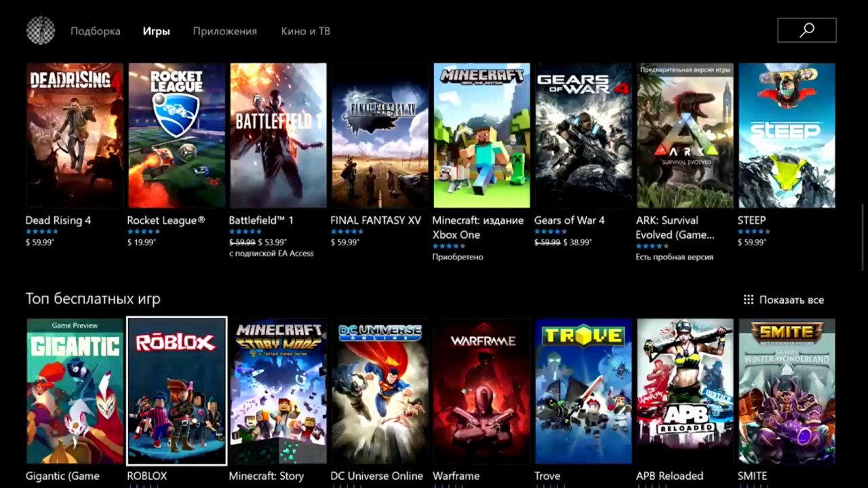The width and height of the screenshot is (868, 488).
Task: Switch to the Подборка tab
Action: tap(96, 31)
